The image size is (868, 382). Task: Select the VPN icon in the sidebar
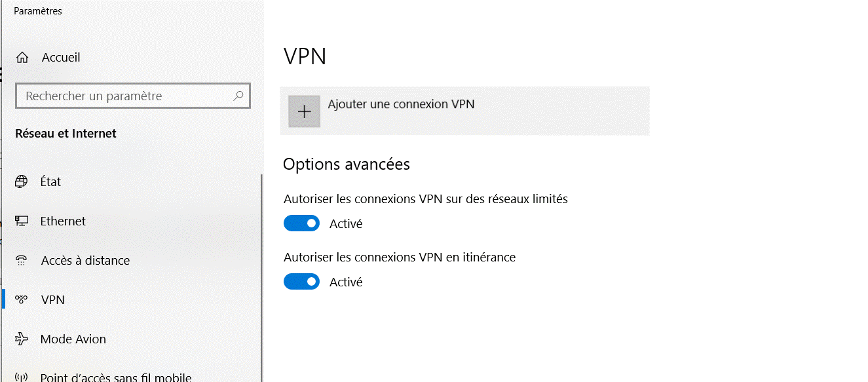[x=21, y=299]
